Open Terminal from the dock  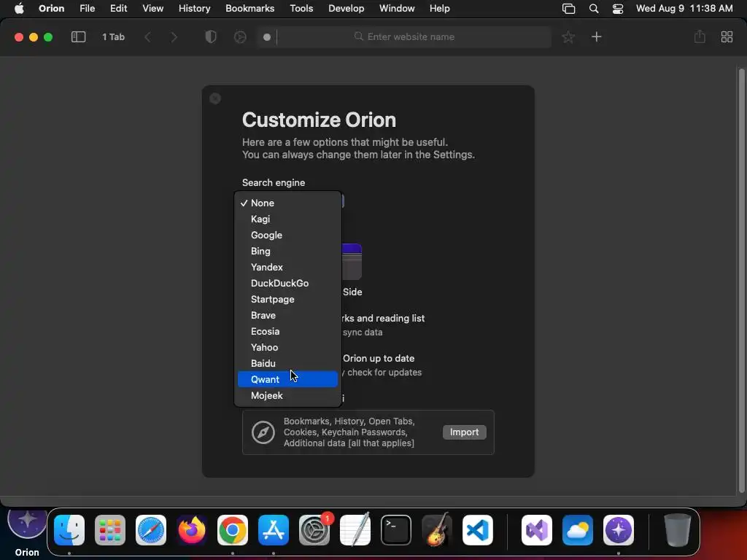[396, 530]
